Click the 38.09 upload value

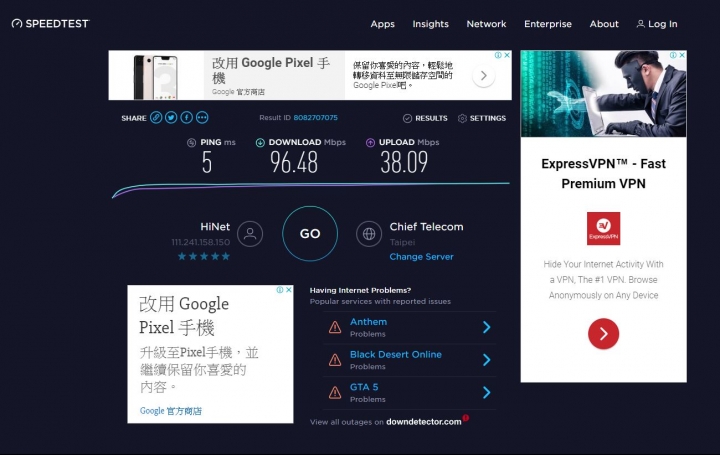point(404,162)
